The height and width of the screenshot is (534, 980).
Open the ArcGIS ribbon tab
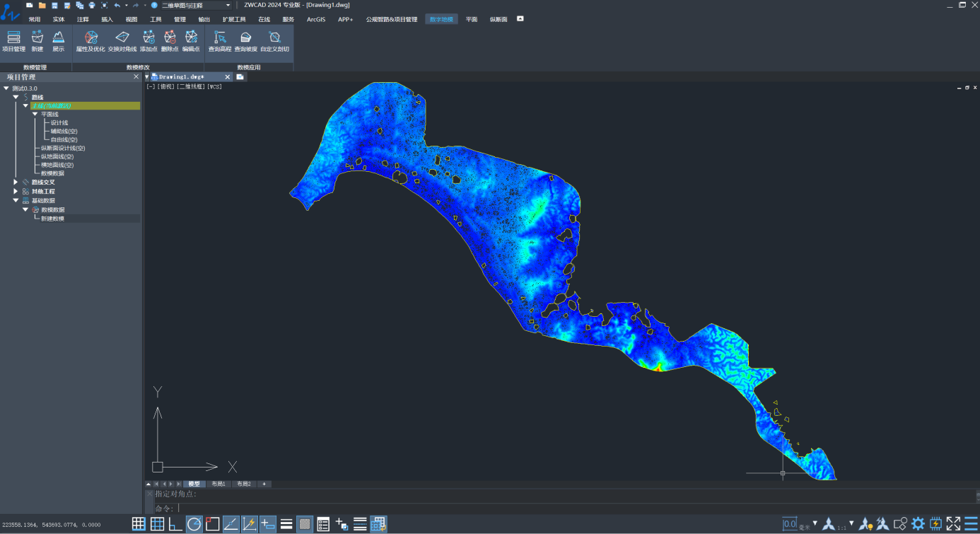coord(316,19)
